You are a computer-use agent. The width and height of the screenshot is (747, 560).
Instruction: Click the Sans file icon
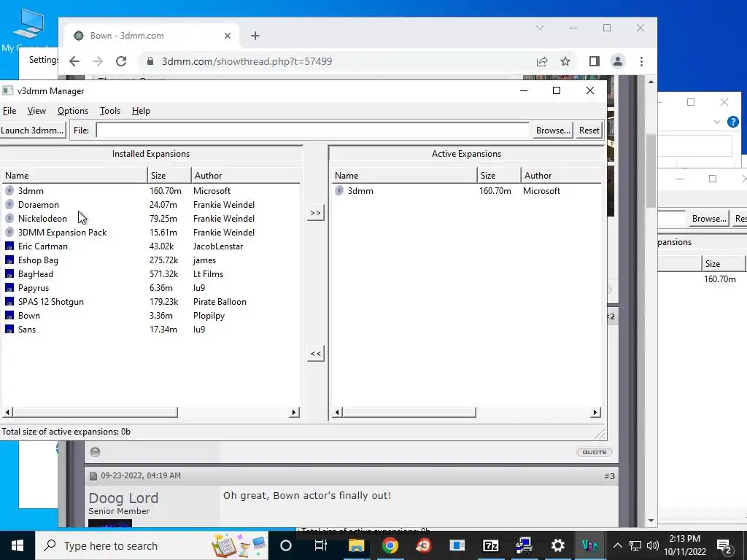9,329
